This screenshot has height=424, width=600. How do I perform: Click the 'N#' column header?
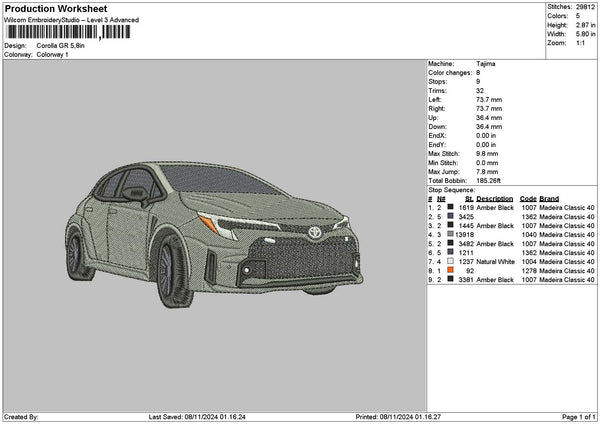(441, 199)
